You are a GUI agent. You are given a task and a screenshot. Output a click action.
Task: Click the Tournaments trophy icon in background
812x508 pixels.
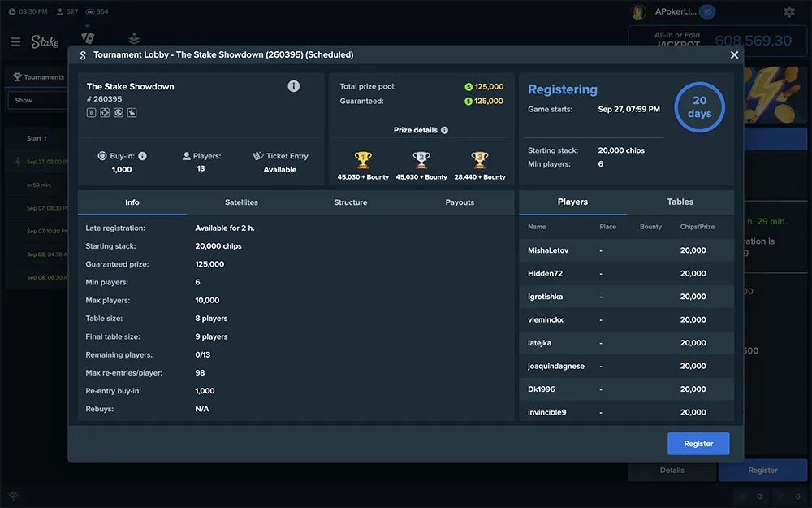pos(17,76)
